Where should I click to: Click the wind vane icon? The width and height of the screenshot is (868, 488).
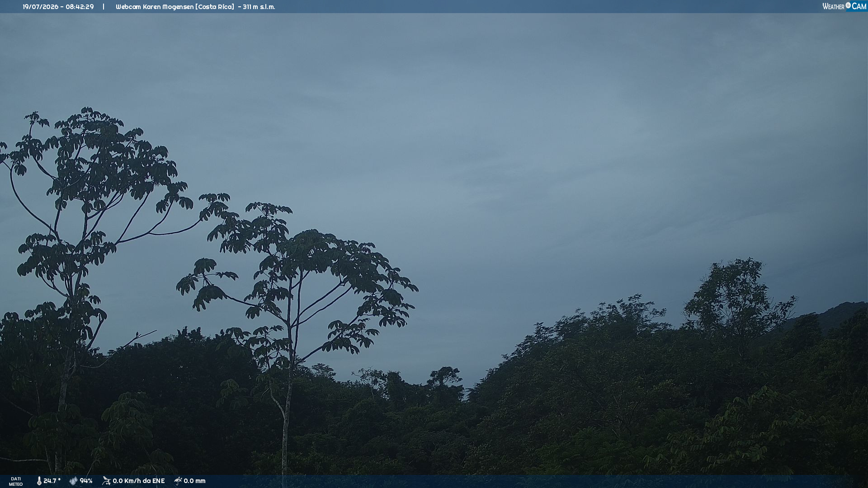tap(106, 481)
